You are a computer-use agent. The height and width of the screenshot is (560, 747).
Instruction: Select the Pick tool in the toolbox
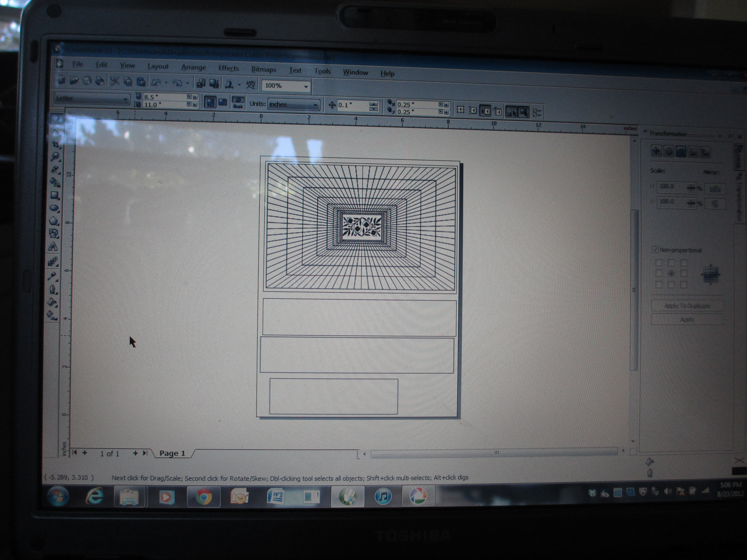click(56, 119)
